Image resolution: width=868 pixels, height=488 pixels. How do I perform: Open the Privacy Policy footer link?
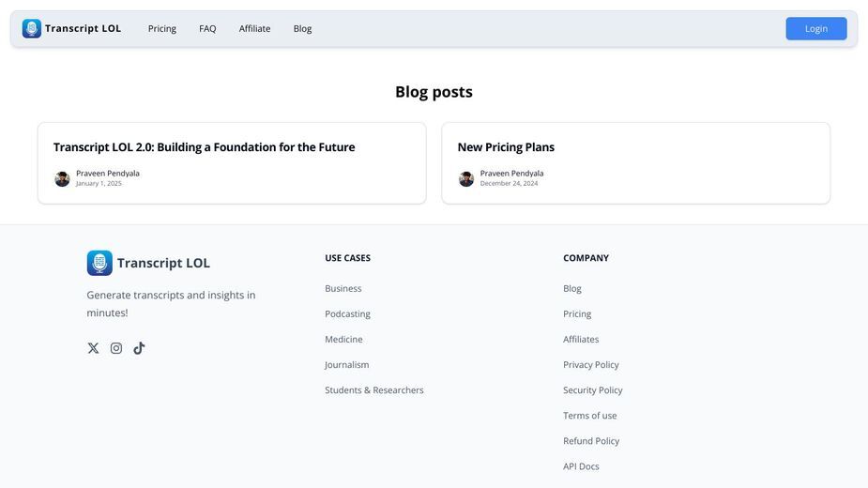[590, 364]
